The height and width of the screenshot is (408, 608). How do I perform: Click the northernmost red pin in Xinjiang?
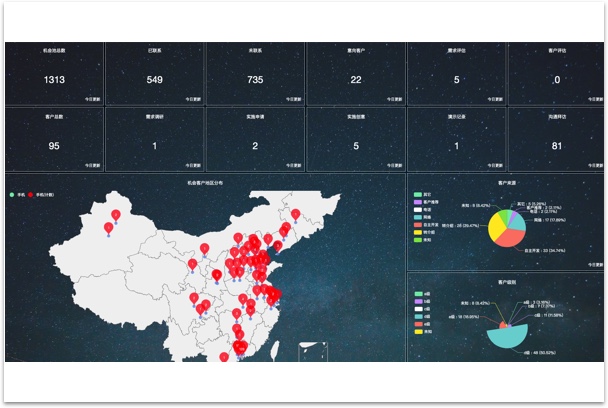(116, 214)
